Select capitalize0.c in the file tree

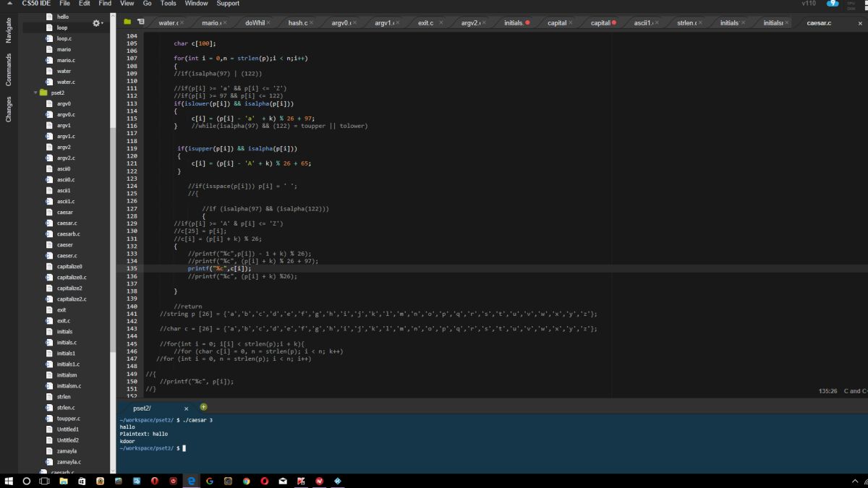click(x=72, y=277)
